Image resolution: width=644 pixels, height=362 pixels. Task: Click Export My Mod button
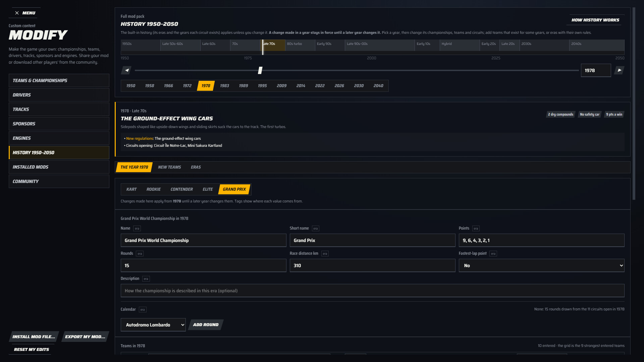[x=85, y=337]
